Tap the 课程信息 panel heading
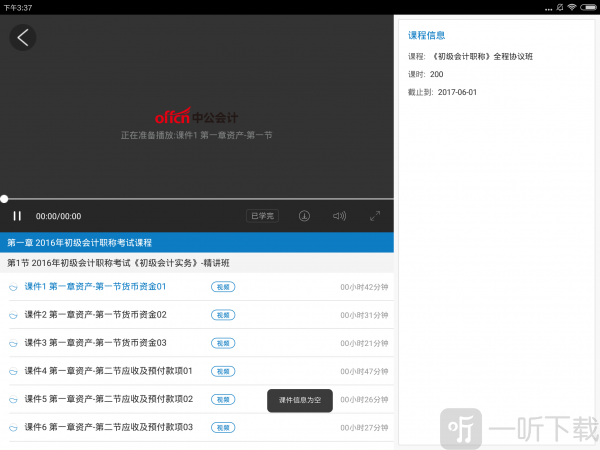 (428, 35)
